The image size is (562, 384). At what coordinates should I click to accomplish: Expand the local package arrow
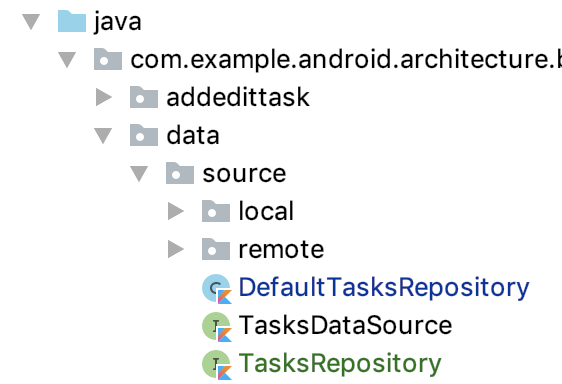pyautogui.click(x=176, y=211)
